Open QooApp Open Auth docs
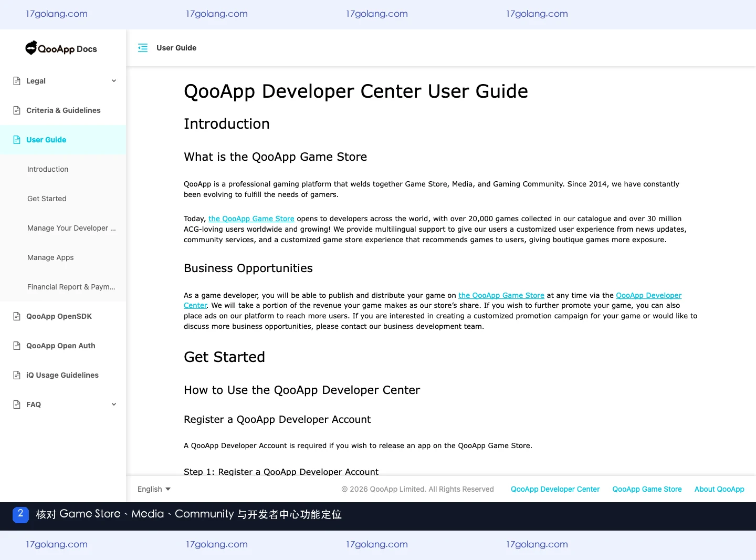Viewport: 756px width, 560px height. (x=63, y=346)
